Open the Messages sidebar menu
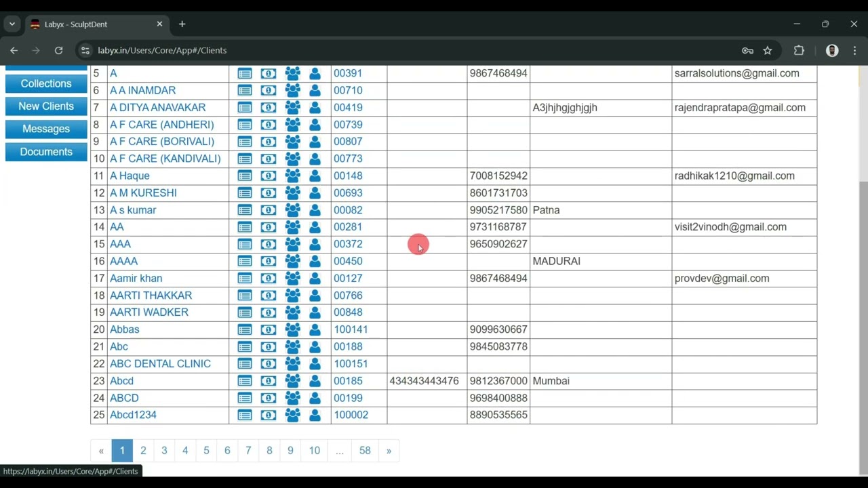868x488 pixels. click(x=46, y=129)
